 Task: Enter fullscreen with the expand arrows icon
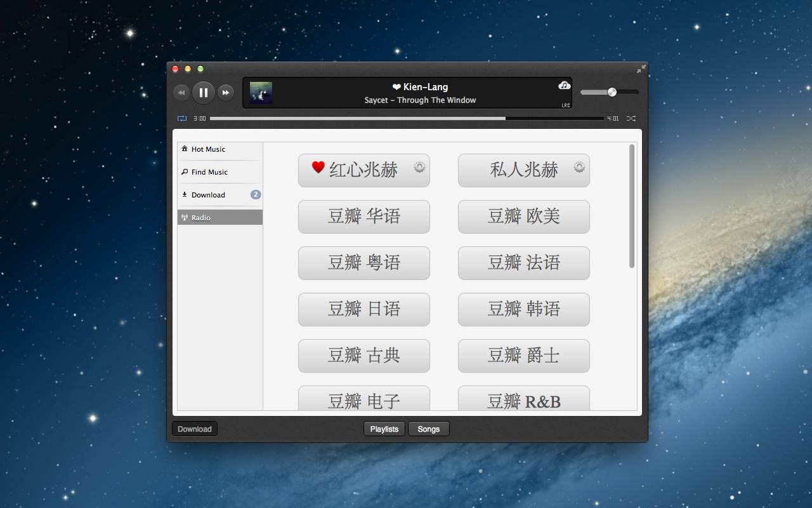coord(641,68)
